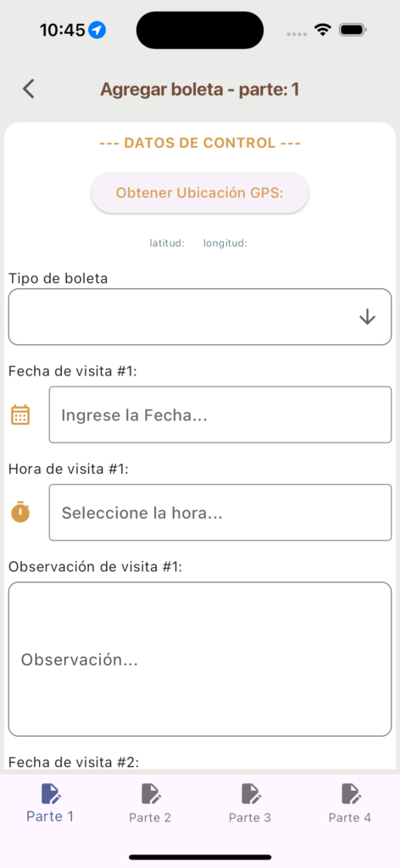Focus the Seleccione la hora input field
The image size is (400, 868).
point(220,513)
